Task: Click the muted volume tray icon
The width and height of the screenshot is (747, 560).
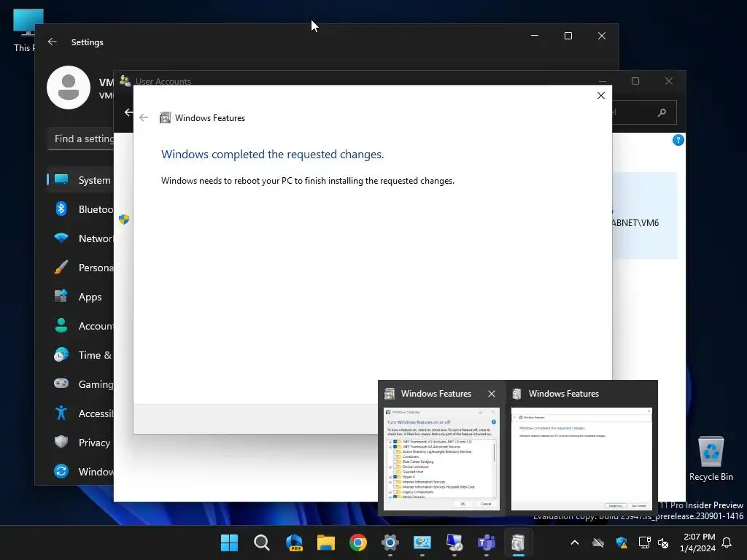Action: tap(662, 542)
